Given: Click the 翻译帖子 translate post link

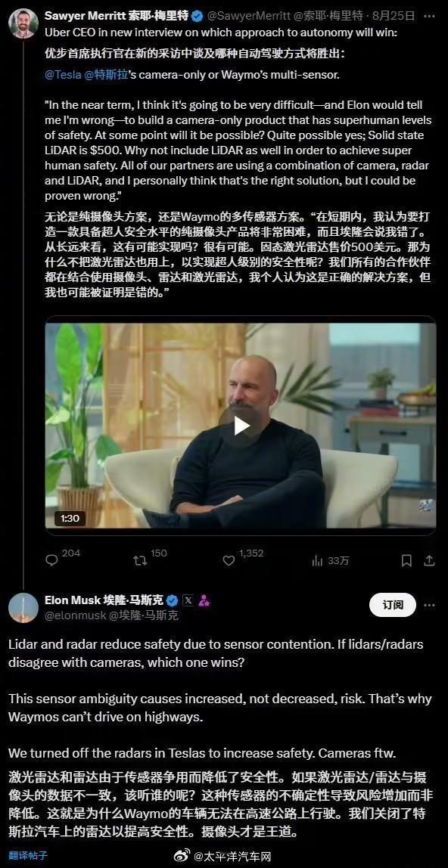Looking at the screenshot, I should (27, 857).
